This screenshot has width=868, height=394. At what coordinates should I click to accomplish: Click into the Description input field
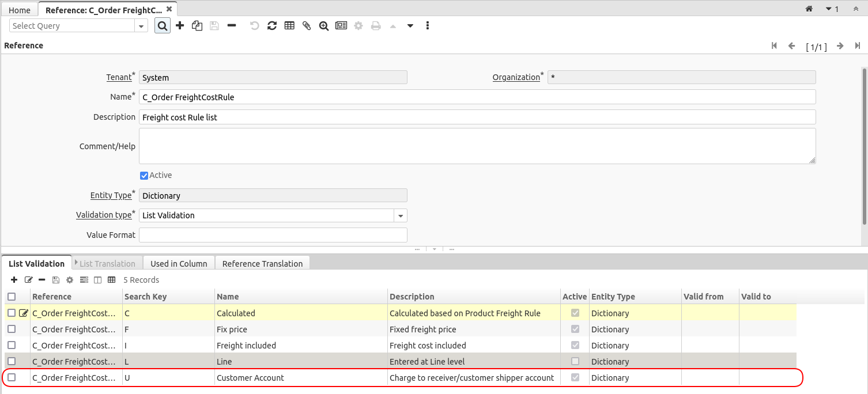(x=477, y=118)
